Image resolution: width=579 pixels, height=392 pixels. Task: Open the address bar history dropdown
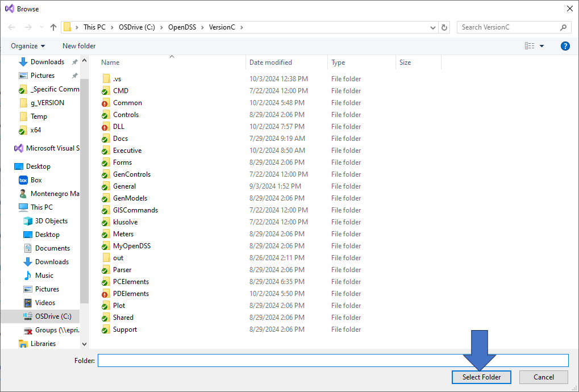click(432, 27)
